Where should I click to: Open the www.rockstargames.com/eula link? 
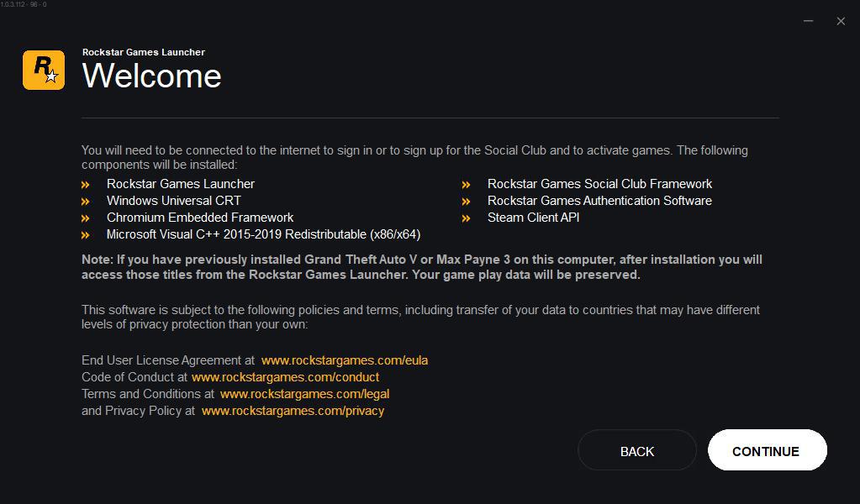tap(345, 360)
